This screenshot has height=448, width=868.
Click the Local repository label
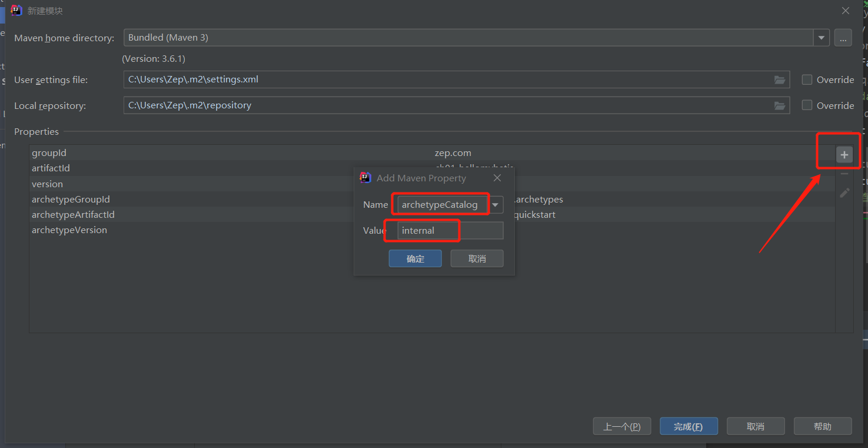point(50,105)
